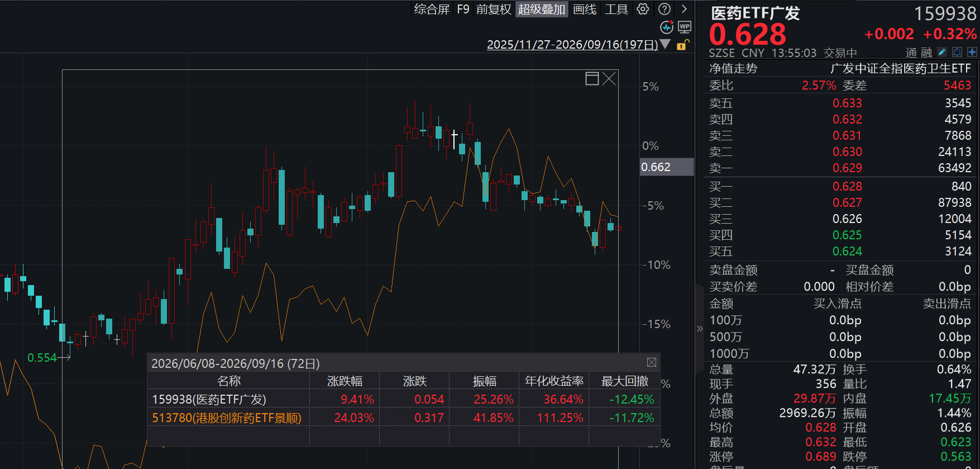Viewport: 980px width, 469px height.
Task: Close the 72-day comparison stats panel
Action: [651, 362]
